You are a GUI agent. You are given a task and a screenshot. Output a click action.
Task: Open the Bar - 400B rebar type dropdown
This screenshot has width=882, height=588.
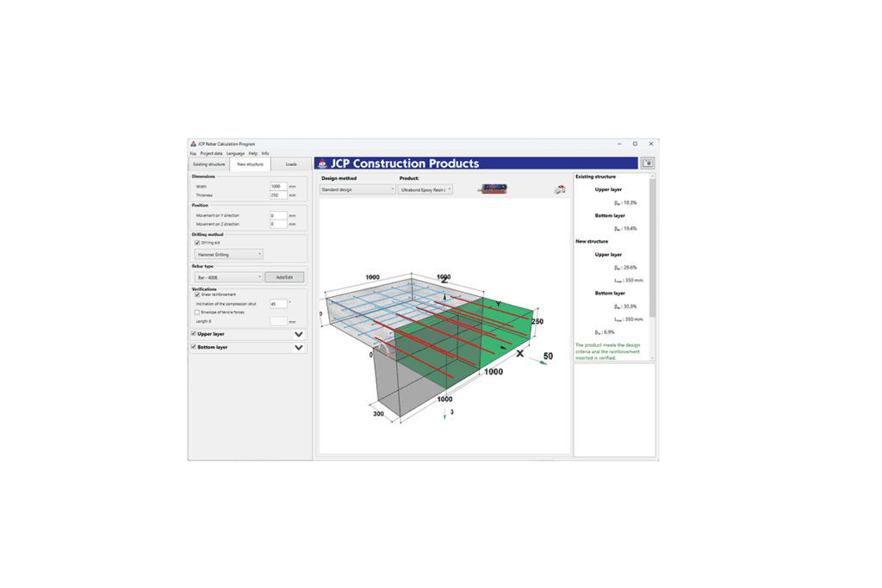[229, 277]
